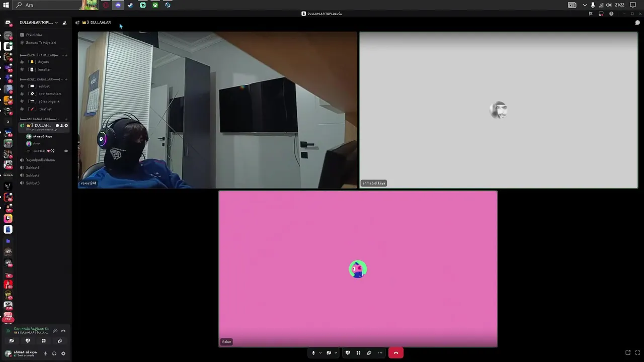Invite people icon beside server name

pos(64,23)
